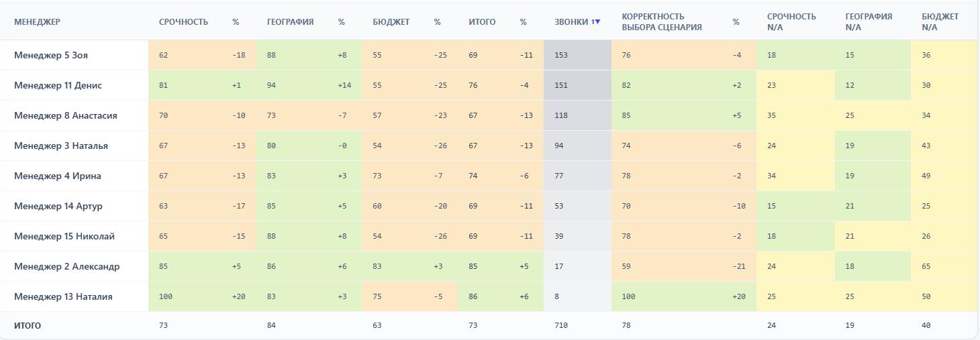Image resolution: width=980 pixels, height=340 pixels.
Task: Open Менеджер 8 Анастасия row
Action: (66, 115)
